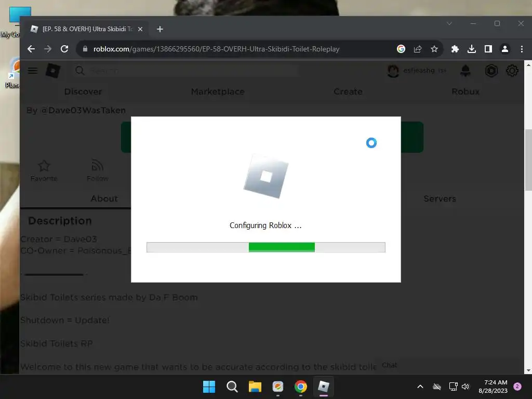Open Robux in Roblox nav
The image size is (532, 399).
(465, 91)
